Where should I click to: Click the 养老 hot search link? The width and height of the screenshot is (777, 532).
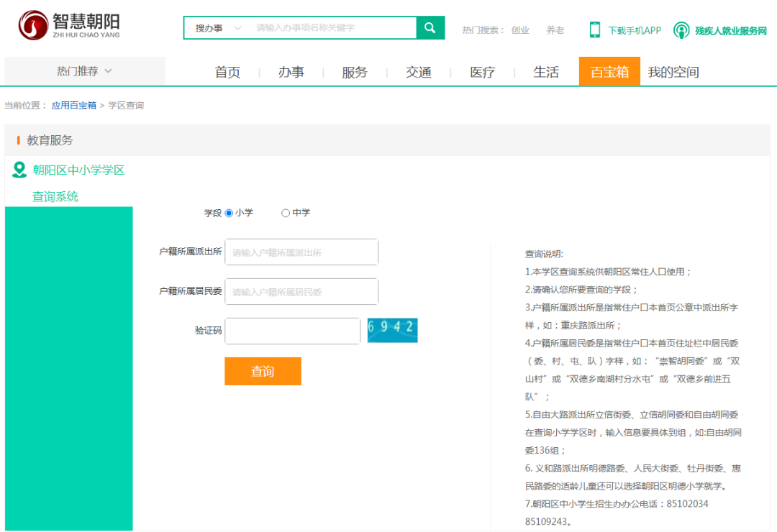[x=555, y=30]
